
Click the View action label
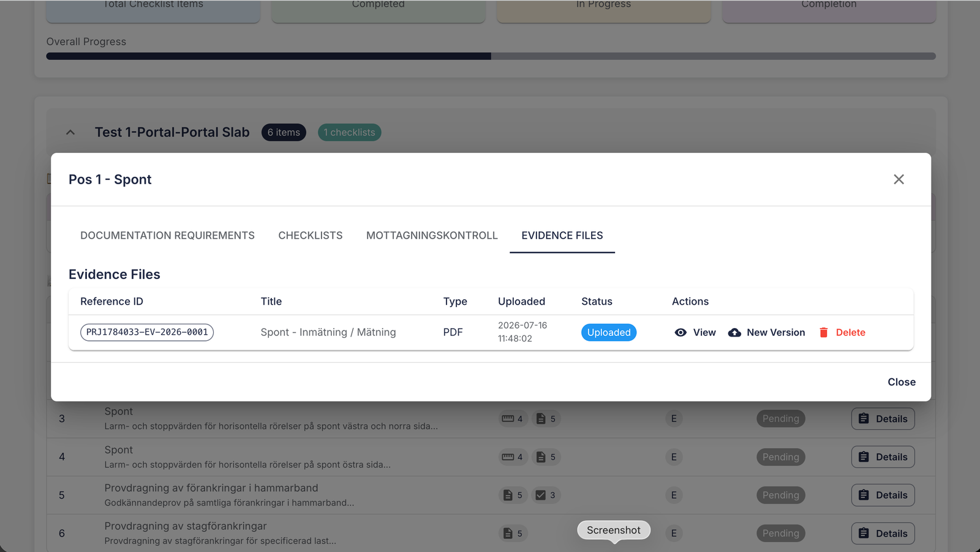click(x=704, y=332)
